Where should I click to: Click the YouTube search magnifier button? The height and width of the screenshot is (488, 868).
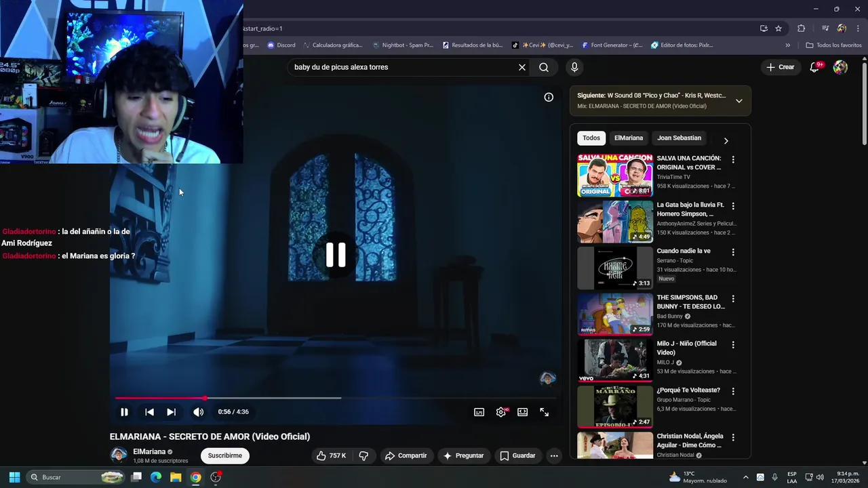tap(544, 67)
